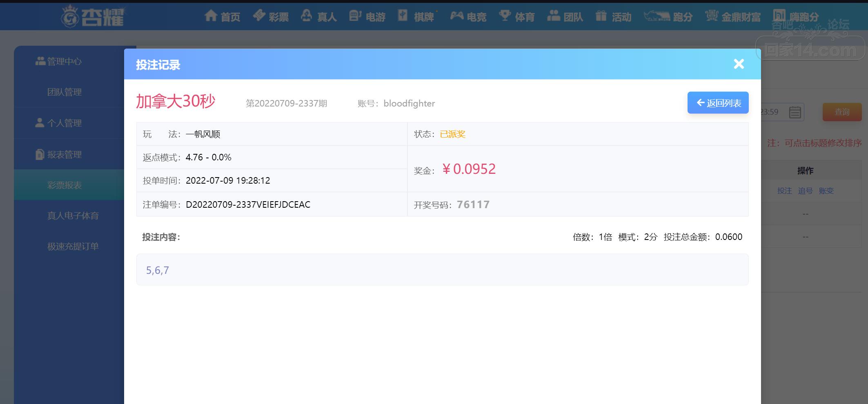Click the 追号 link in 操作 column

coord(805,191)
